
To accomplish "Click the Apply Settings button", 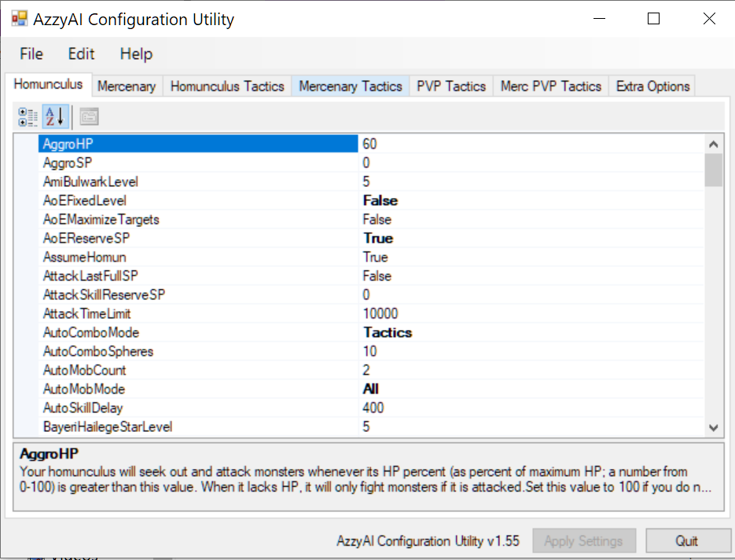I will [x=583, y=541].
